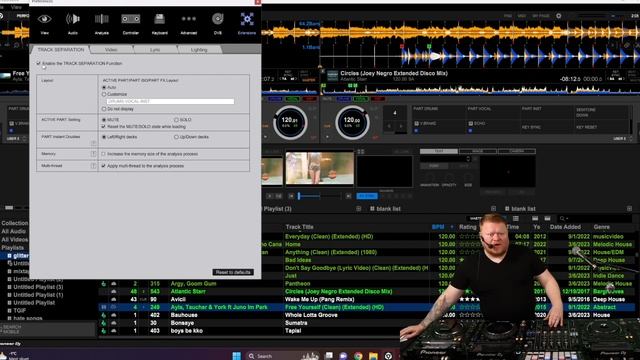Open the Audio preferences category

point(73,23)
